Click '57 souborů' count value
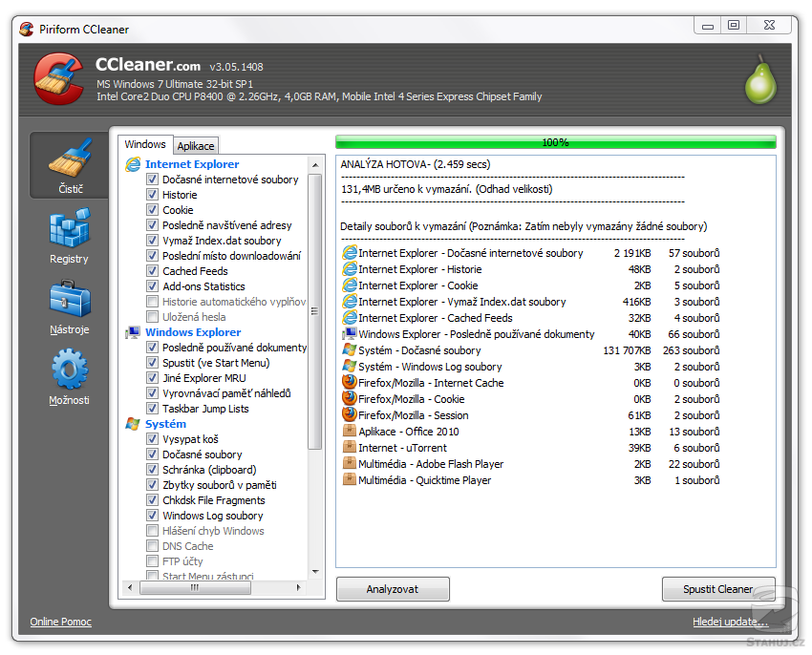 (694, 253)
